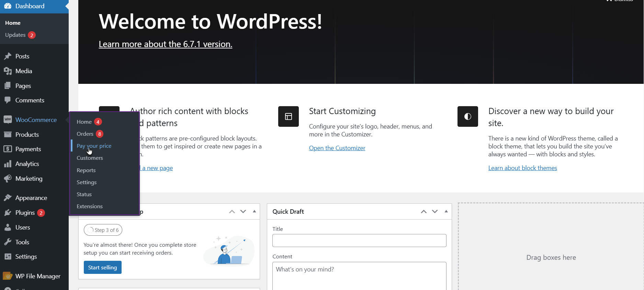Click the Quick Draft Title field
This screenshot has width=644, height=290.
point(359,241)
